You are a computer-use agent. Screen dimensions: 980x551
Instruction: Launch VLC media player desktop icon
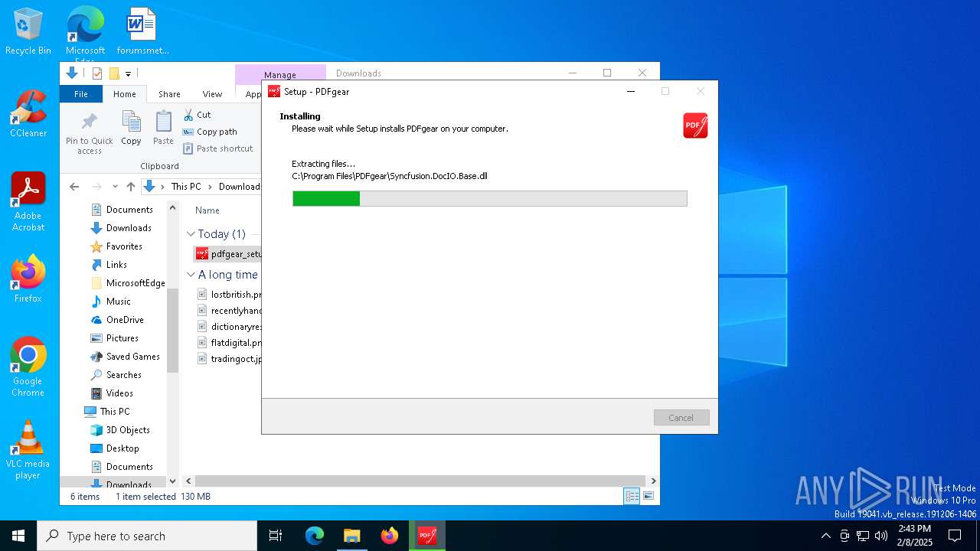pos(28,449)
